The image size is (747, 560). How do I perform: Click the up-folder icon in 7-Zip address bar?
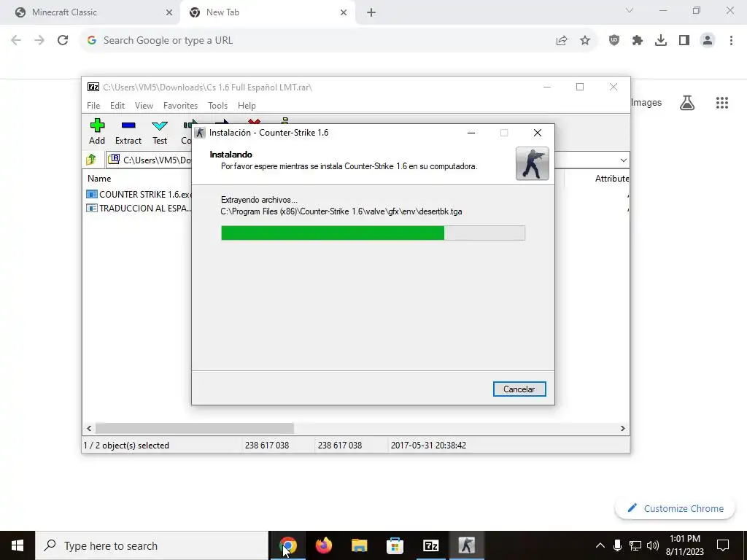pos(91,160)
